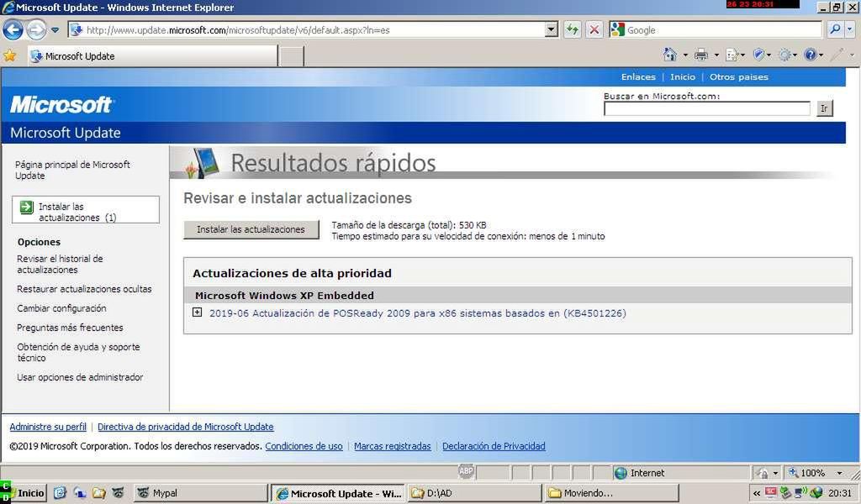Click the ABP Adblock status bar icon
Image resolution: width=861 pixels, height=504 pixels.
tap(466, 471)
